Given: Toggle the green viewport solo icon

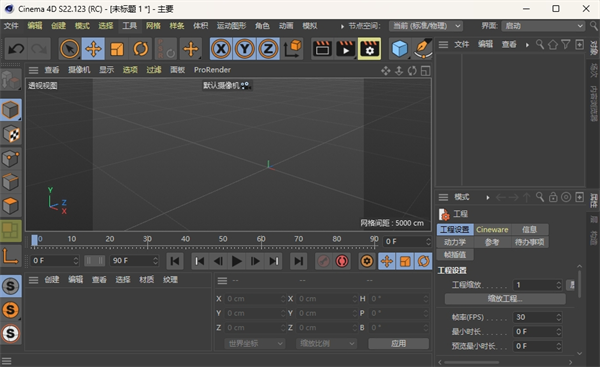Looking at the screenshot, I should [10, 231].
